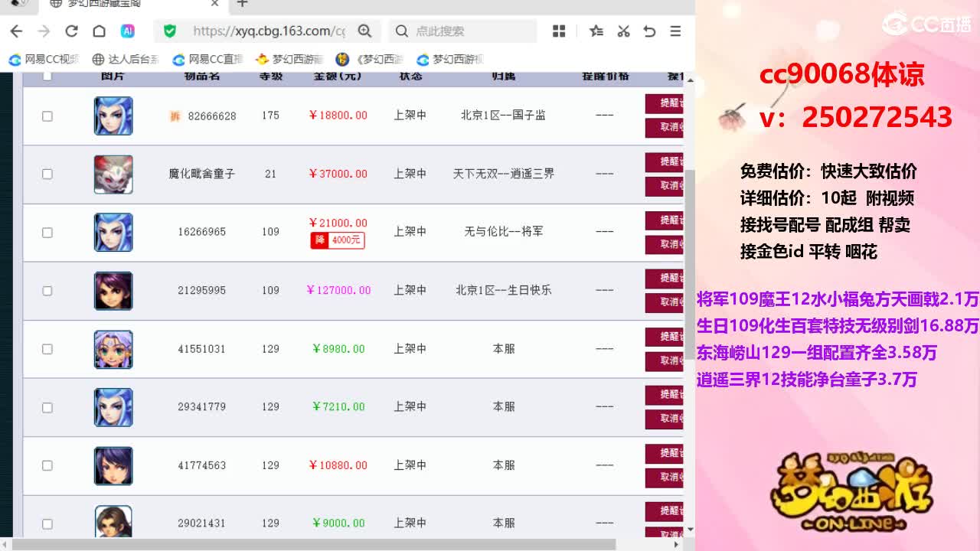
Task: Open the 网易CC视频 bookmark
Action: coord(44,59)
